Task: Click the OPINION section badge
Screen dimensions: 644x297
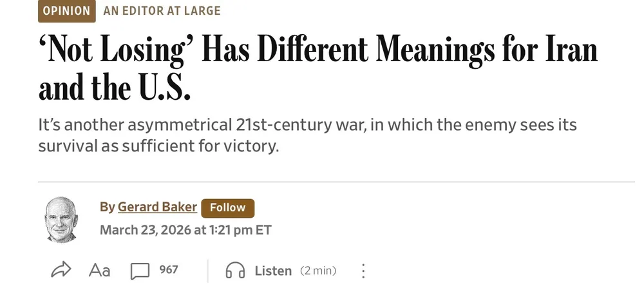Action: [66, 11]
